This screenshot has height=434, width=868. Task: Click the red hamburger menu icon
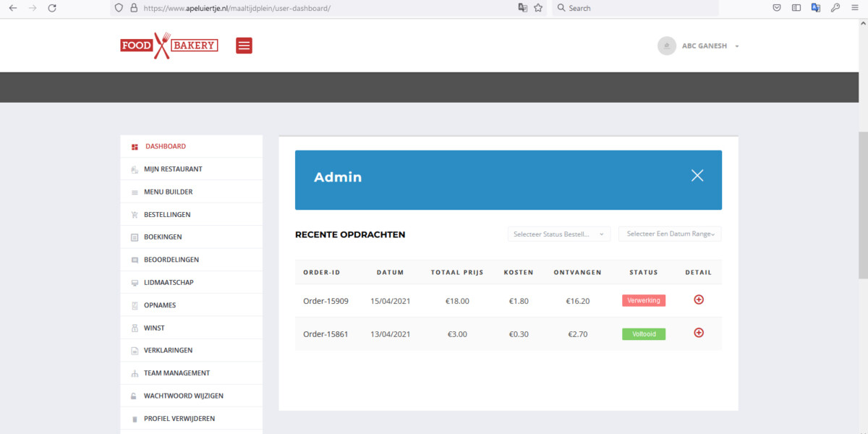pos(244,46)
